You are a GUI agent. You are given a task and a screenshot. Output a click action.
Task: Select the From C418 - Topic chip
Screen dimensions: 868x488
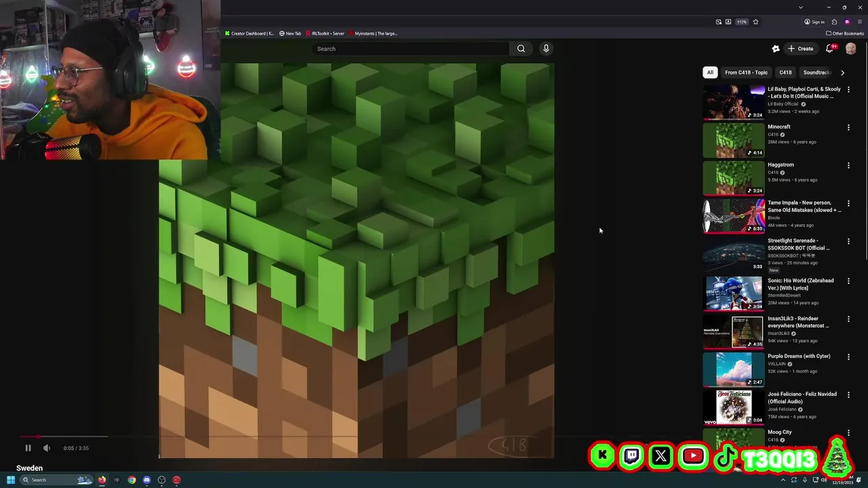coord(746,73)
